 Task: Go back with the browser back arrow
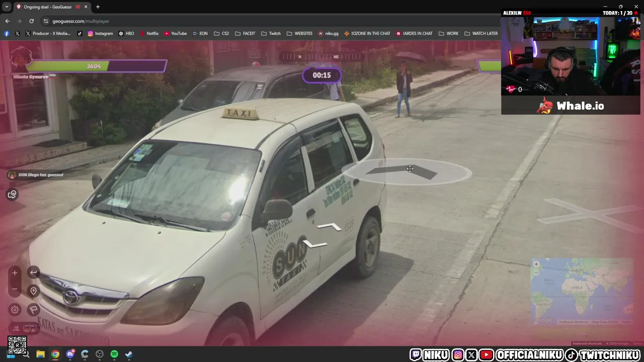pyautogui.click(x=7, y=21)
